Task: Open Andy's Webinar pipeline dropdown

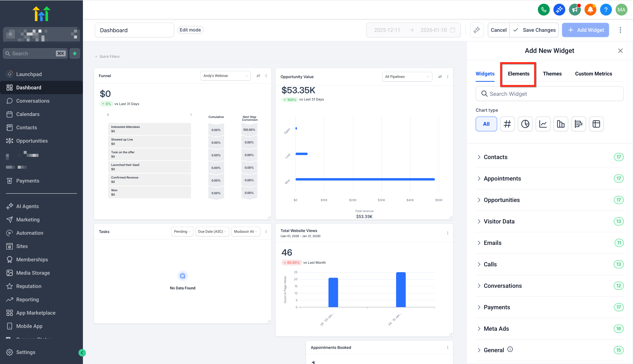Action: [225, 76]
